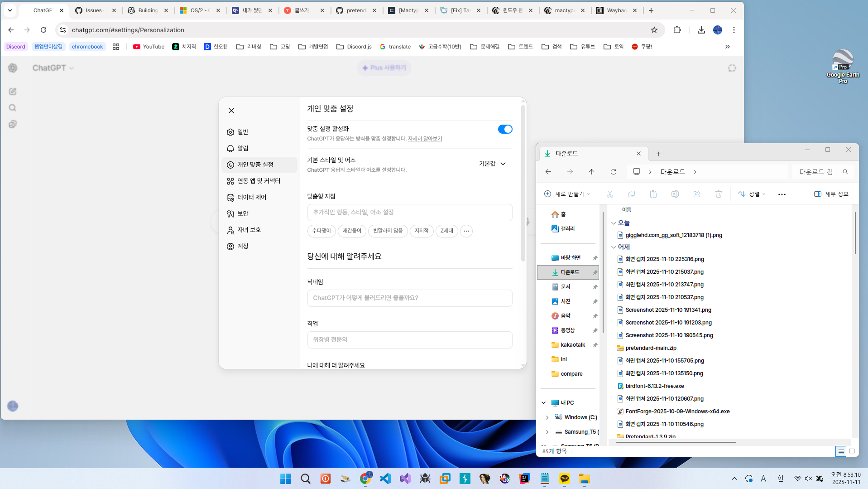The height and width of the screenshot is (489, 868).
Task: Switch Explorer to large icons view
Action: (852, 451)
